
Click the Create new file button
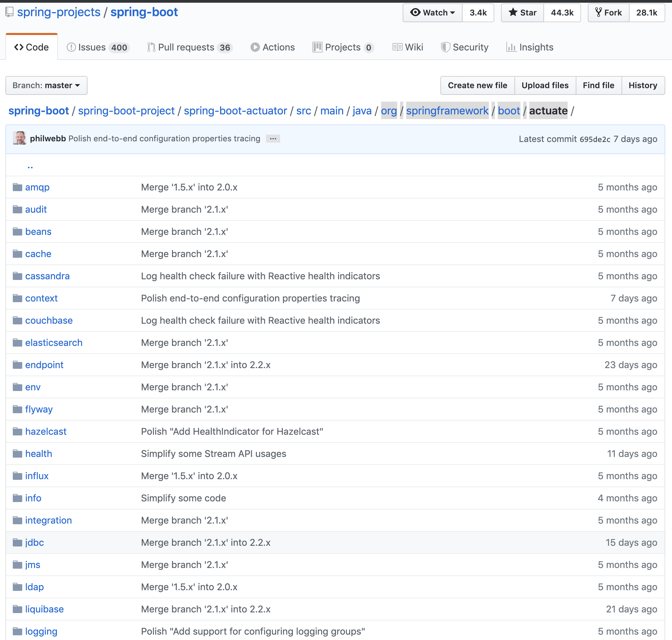(x=477, y=85)
